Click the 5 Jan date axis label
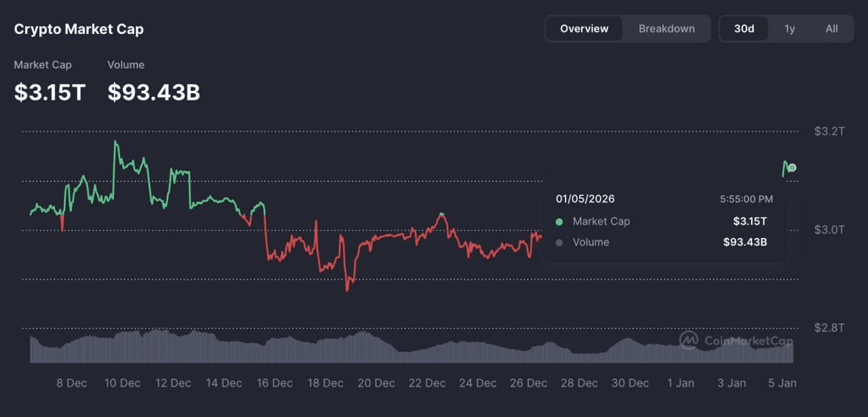The height and width of the screenshot is (417, 868). click(x=782, y=383)
